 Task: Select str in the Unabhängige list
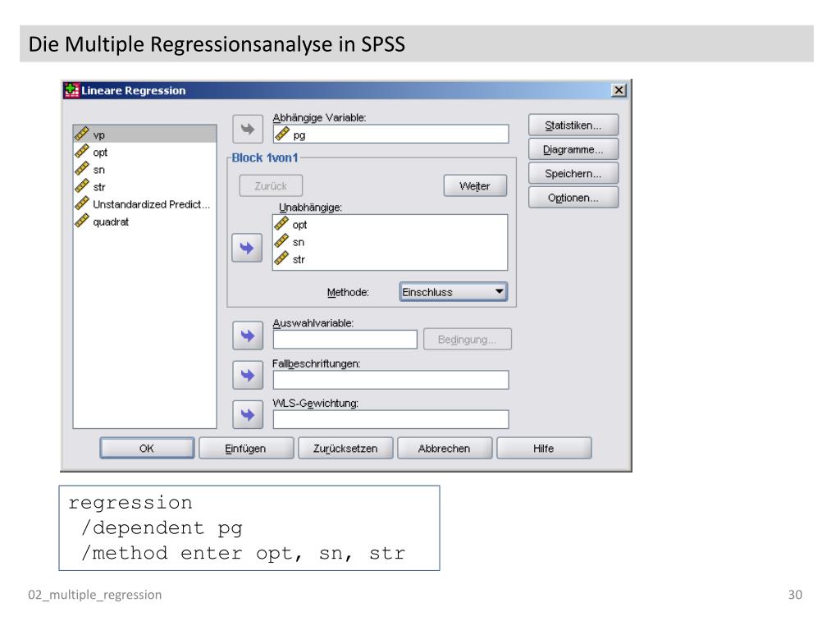point(390,259)
